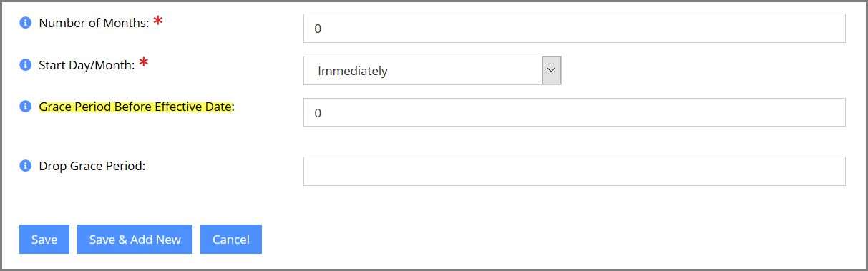868x271 pixels.
Task: Click into Grace Period Before Effective Date field
Action: point(575,112)
